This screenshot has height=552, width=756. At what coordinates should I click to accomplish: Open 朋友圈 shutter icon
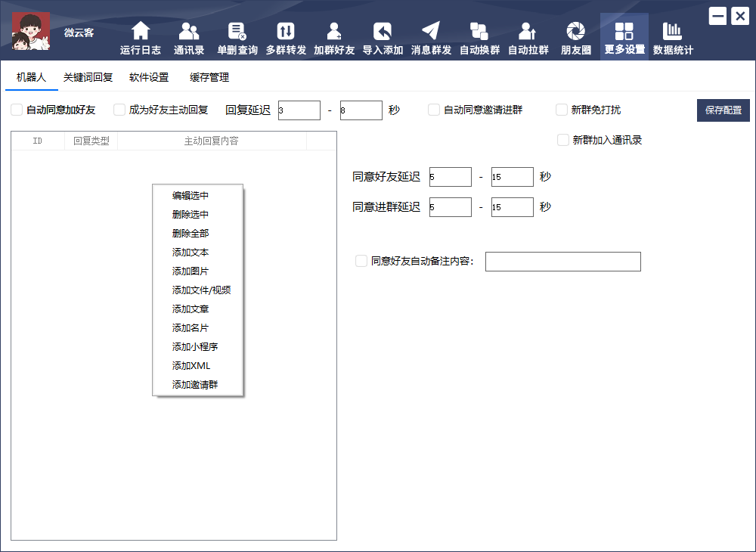click(576, 32)
